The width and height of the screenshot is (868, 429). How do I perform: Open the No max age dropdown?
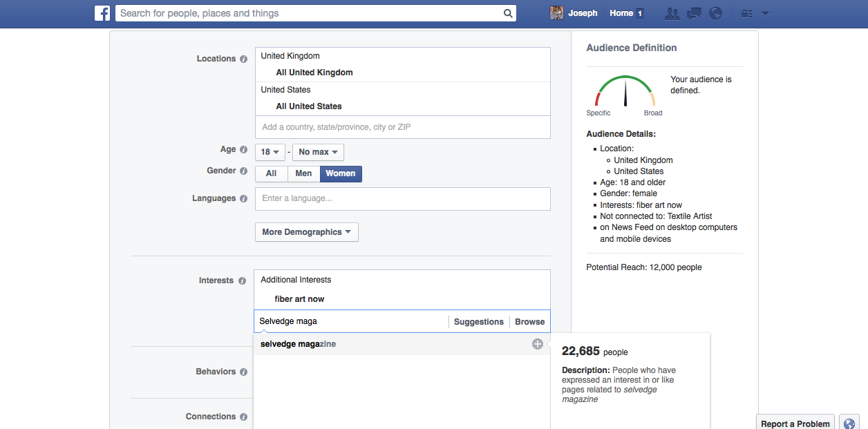[x=318, y=152]
